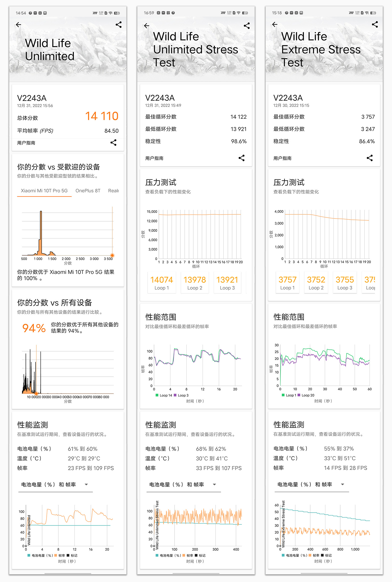Tap frame rate reading 14 FPS 到 28 FPS
392x582 pixels.
345,468
